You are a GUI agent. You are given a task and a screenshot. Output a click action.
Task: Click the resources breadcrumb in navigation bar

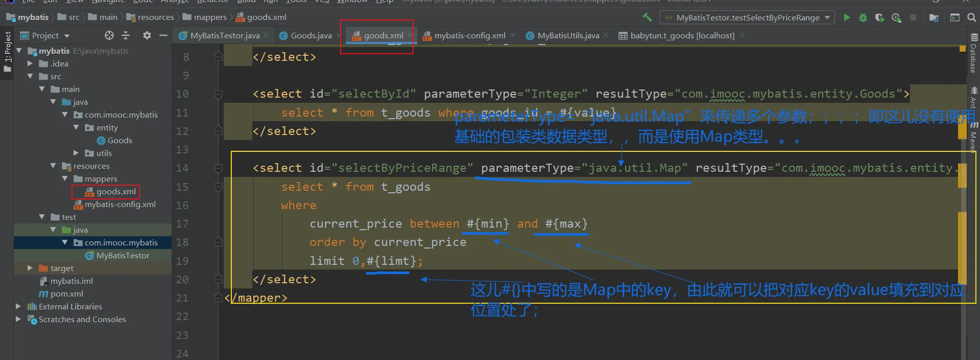[x=155, y=17]
